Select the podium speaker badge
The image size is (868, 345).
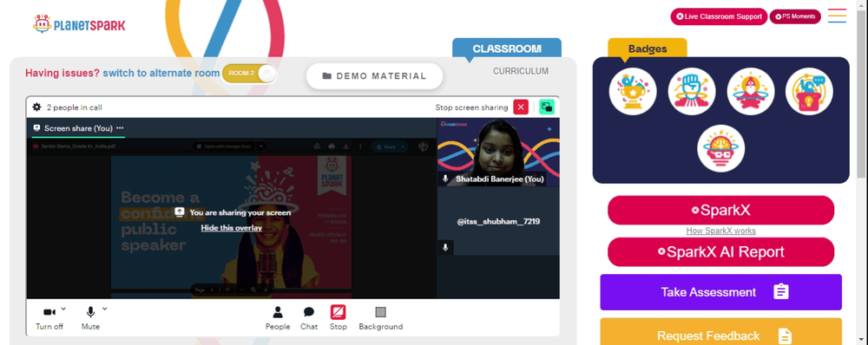tap(809, 91)
